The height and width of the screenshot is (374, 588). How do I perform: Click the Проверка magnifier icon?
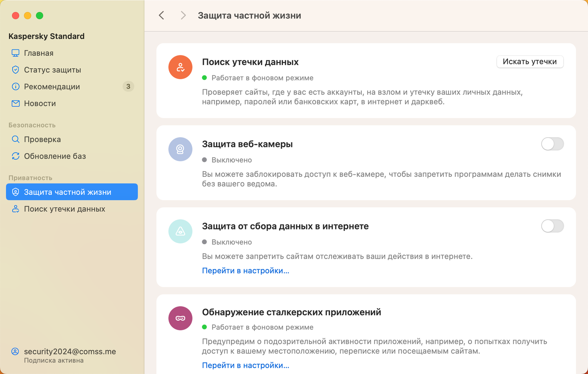tap(16, 139)
